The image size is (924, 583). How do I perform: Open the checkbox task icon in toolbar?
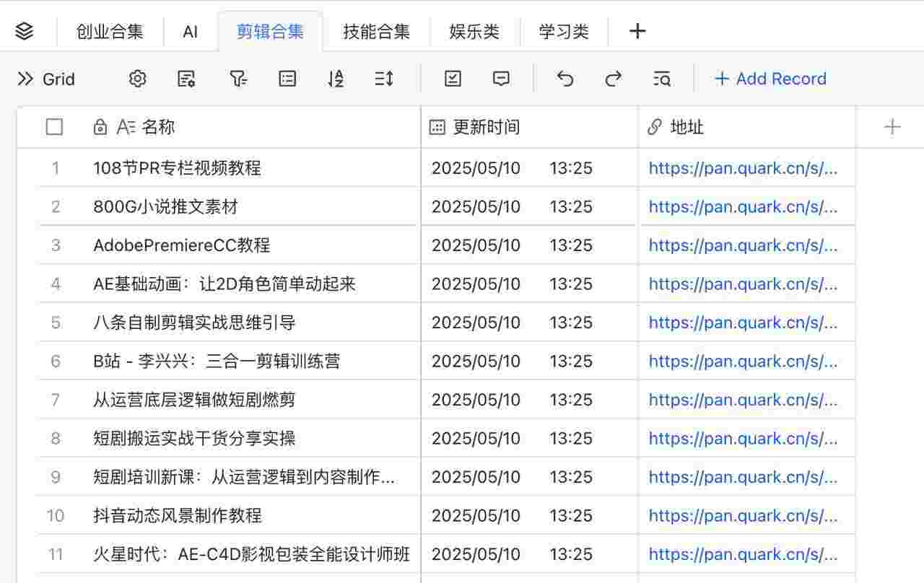click(453, 79)
